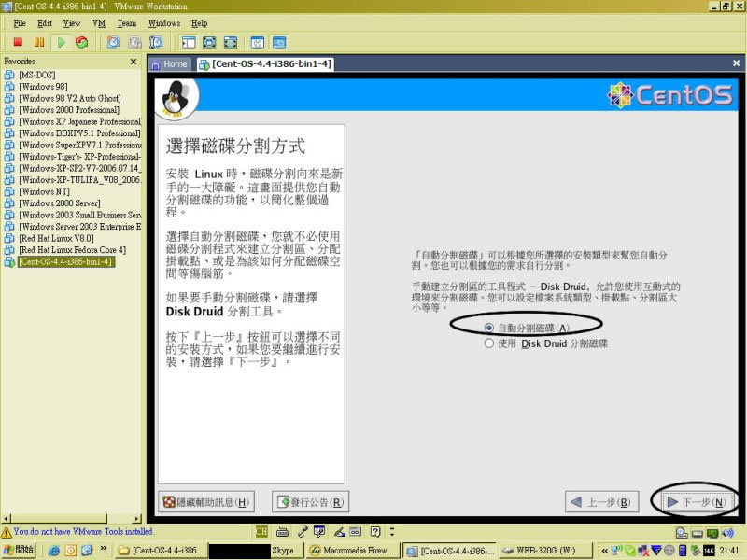This screenshot has width=747, height=560.
Task: Click the Favorites scrollbar right arrow
Action: point(137,518)
